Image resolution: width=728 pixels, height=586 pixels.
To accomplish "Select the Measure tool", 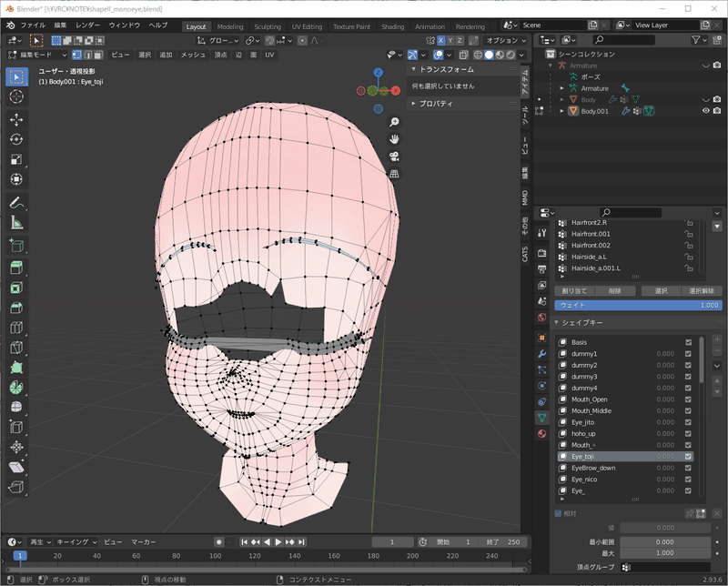I will (16, 223).
